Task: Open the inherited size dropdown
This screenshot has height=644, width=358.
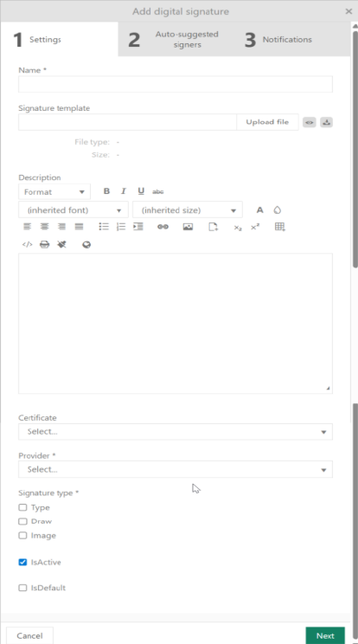Action: [x=188, y=209]
